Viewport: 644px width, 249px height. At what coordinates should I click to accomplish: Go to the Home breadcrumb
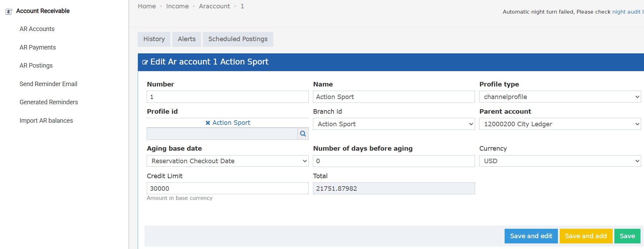tap(147, 6)
